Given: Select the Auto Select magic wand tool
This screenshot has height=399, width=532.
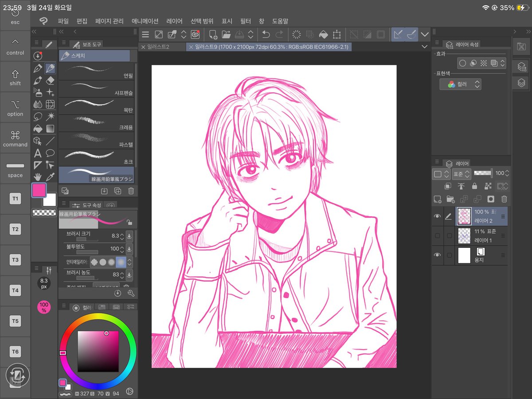Looking at the screenshot, I should point(50,117).
